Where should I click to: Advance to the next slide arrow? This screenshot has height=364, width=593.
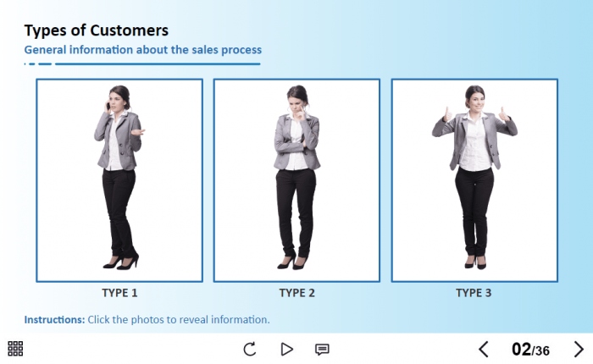pos(579,349)
